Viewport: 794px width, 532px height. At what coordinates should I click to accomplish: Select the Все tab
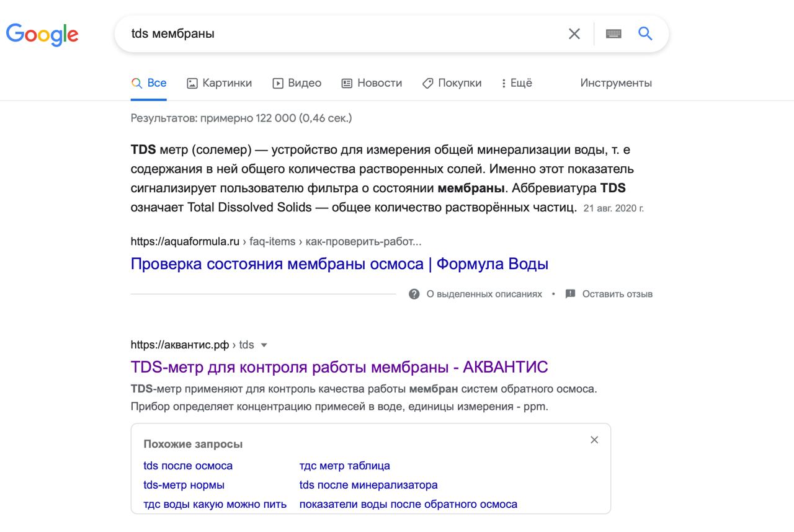click(149, 83)
